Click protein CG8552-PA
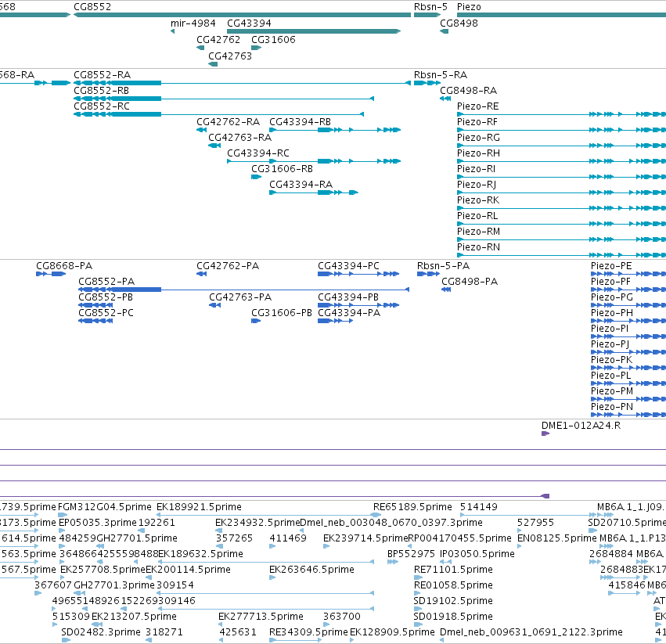Viewport: 666px width, 644px height. (106, 282)
